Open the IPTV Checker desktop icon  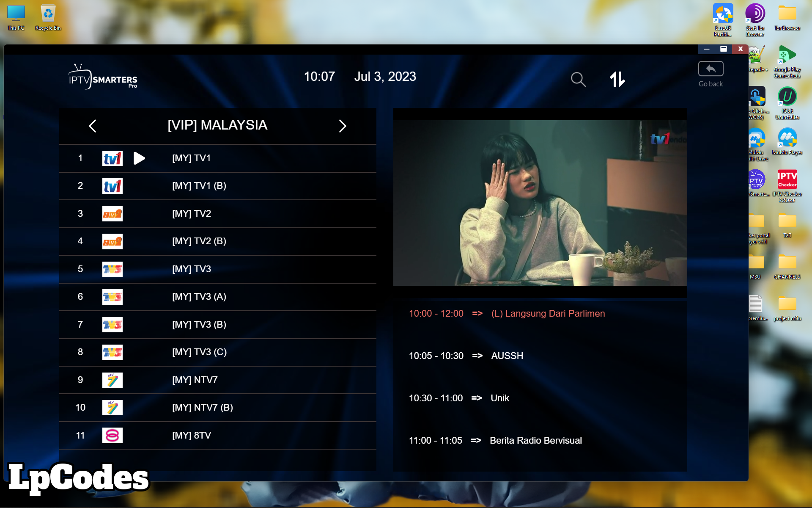coord(787,179)
